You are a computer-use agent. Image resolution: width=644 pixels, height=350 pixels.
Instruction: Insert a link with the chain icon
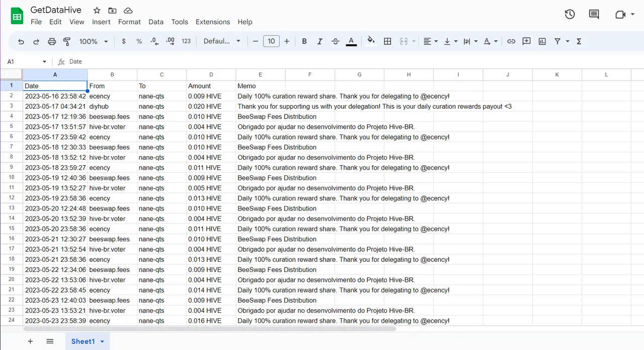(511, 41)
